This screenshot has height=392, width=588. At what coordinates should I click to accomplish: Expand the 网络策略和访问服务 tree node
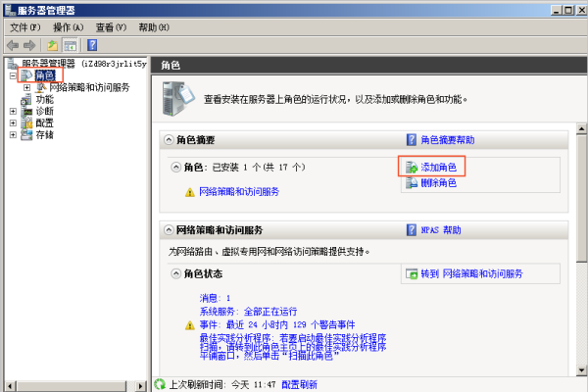pyautogui.click(x=27, y=88)
